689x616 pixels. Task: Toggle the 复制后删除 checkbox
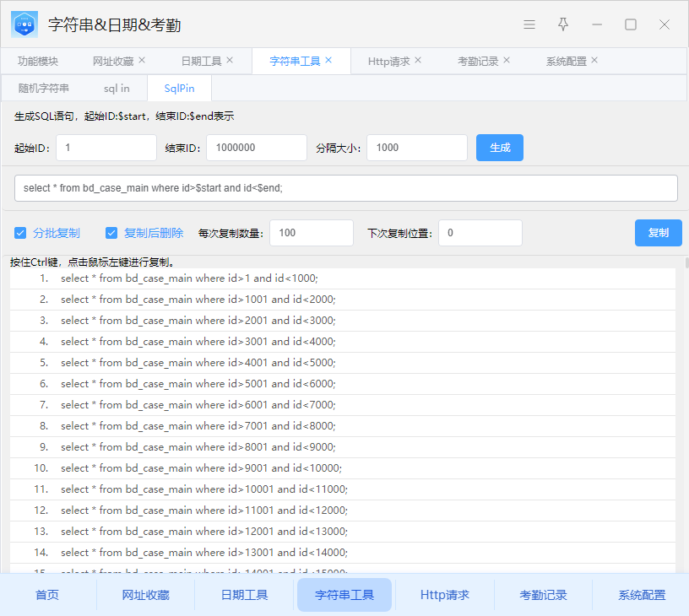click(x=111, y=233)
